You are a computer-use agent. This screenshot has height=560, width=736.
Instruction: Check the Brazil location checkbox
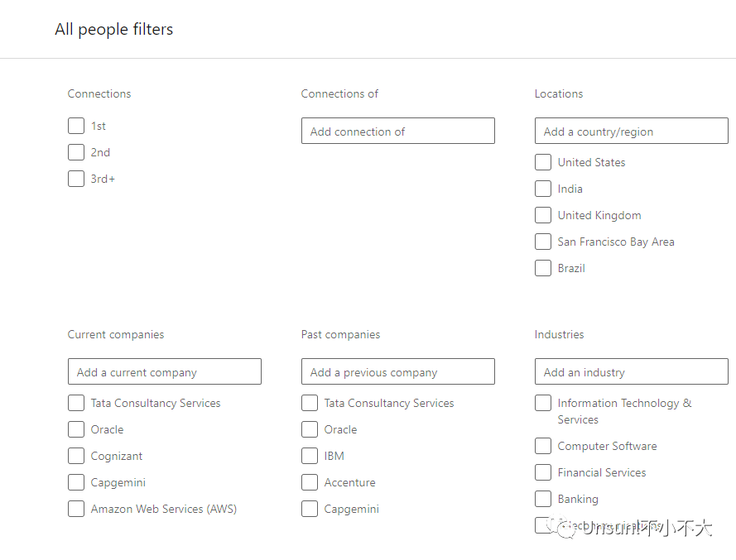coord(543,268)
